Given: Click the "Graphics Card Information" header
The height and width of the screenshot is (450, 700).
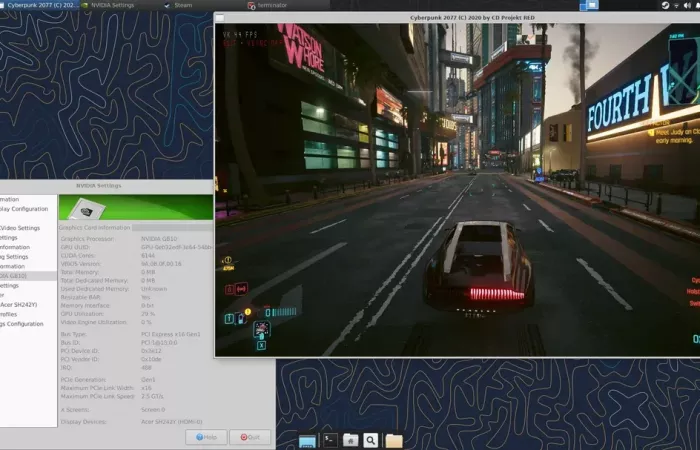Looking at the screenshot, I should tap(95, 228).
